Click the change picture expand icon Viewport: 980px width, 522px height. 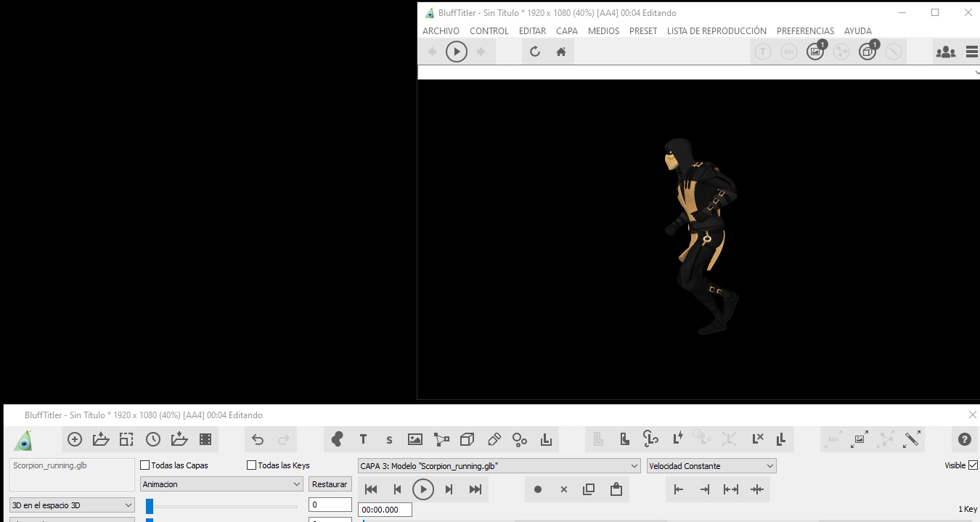[x=860, y=439]
